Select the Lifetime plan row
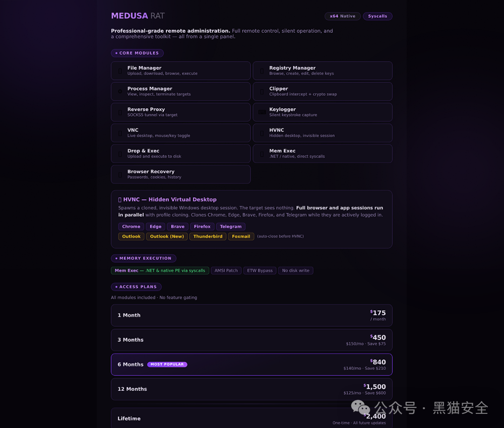This screenshot has height=428, width=504. click(x=251, y=418)
